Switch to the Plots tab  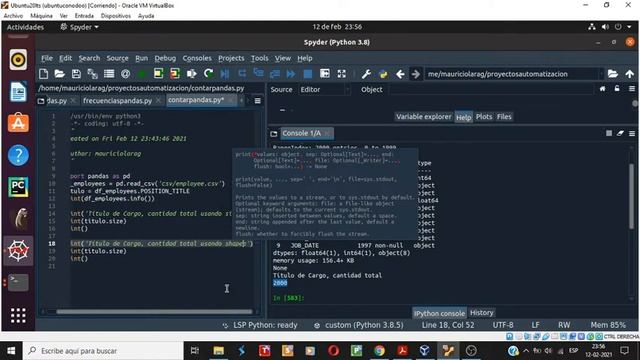(x=484, y=117)
